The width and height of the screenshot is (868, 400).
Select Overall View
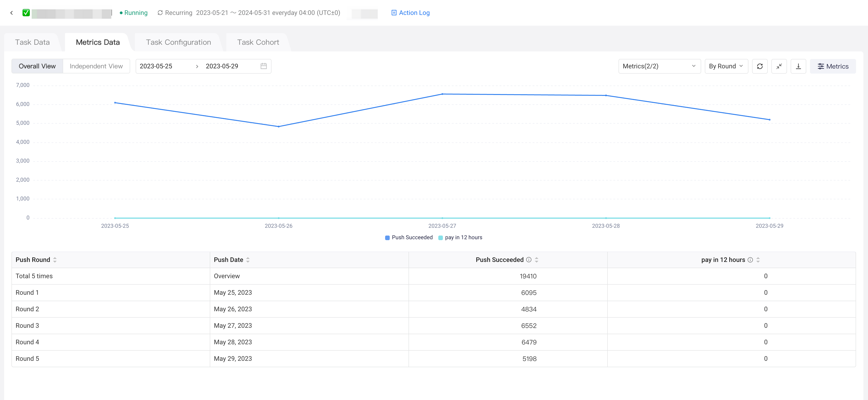(37, 66)
